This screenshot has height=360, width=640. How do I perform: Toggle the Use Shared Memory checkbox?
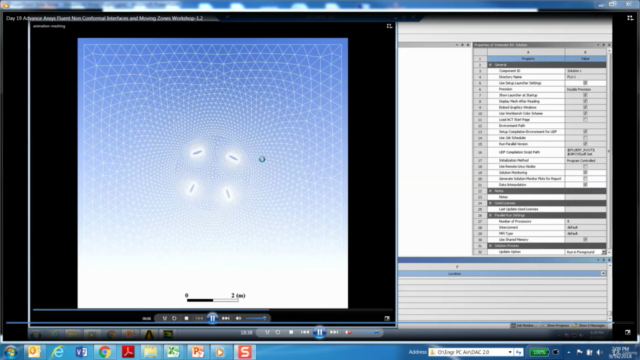[585, 240]
